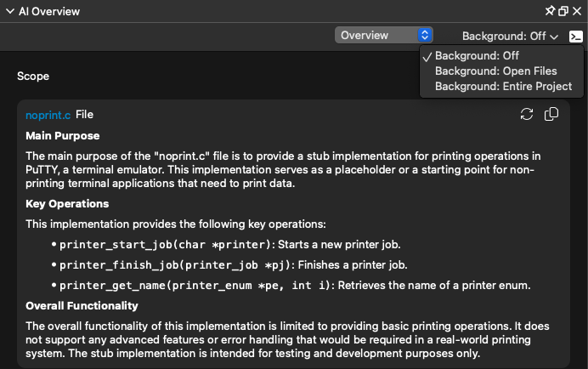The height and width of the screenshot is (369, 588).
Task: Pin the AI Overview panel
Action: pos(550,11)
